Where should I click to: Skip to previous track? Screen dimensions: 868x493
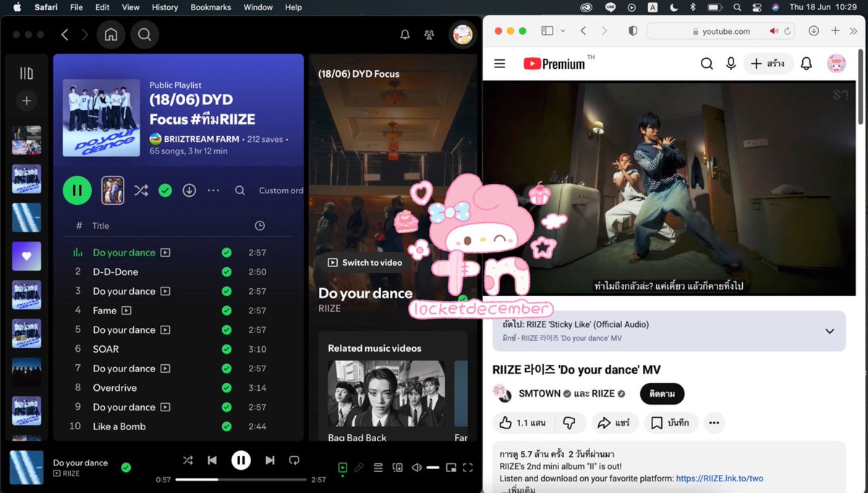click(212, 460)
